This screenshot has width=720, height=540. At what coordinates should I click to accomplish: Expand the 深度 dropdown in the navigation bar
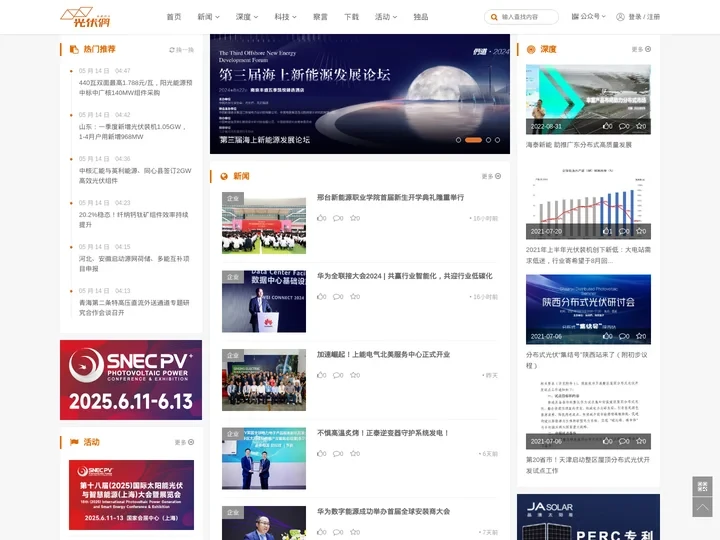click(x=247, y=17)
